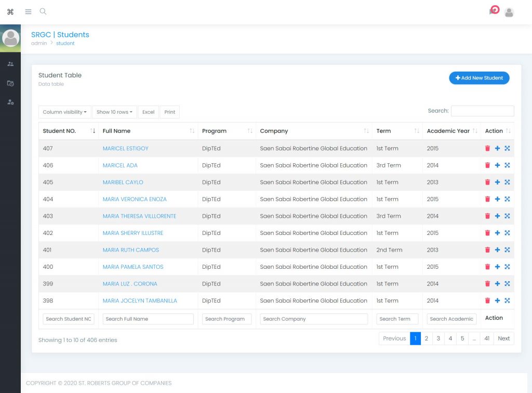Click the plus icon for MARICEL ADA
Screen dimensions: 532x393
click(x=497, y=165)
